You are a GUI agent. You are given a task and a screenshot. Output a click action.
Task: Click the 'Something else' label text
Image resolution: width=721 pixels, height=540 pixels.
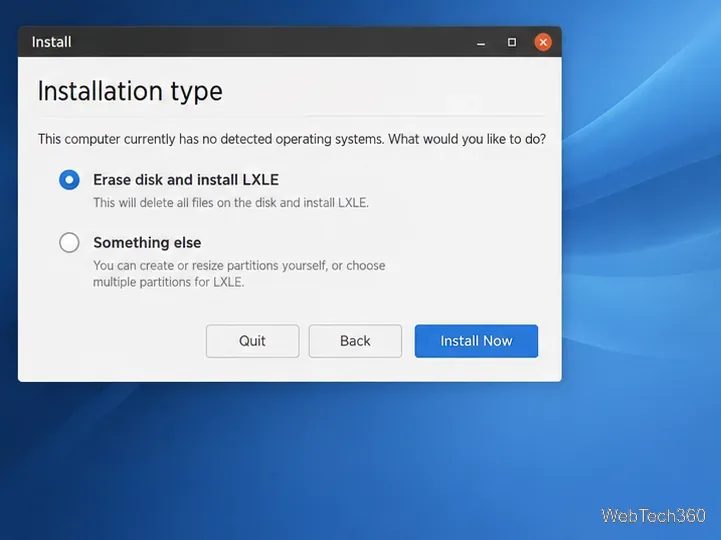[147, 242]
